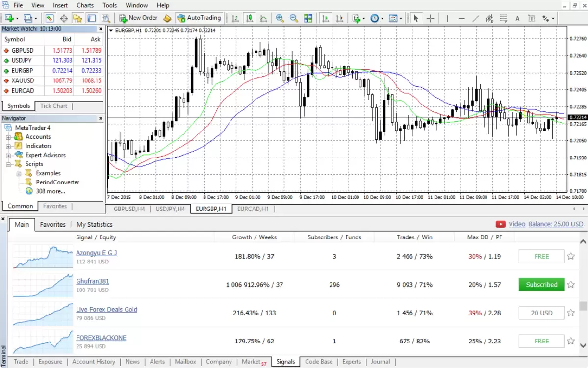Open the Charts menu
The width and height of the screenshot is (588, 368).
(x=85, y=5)
